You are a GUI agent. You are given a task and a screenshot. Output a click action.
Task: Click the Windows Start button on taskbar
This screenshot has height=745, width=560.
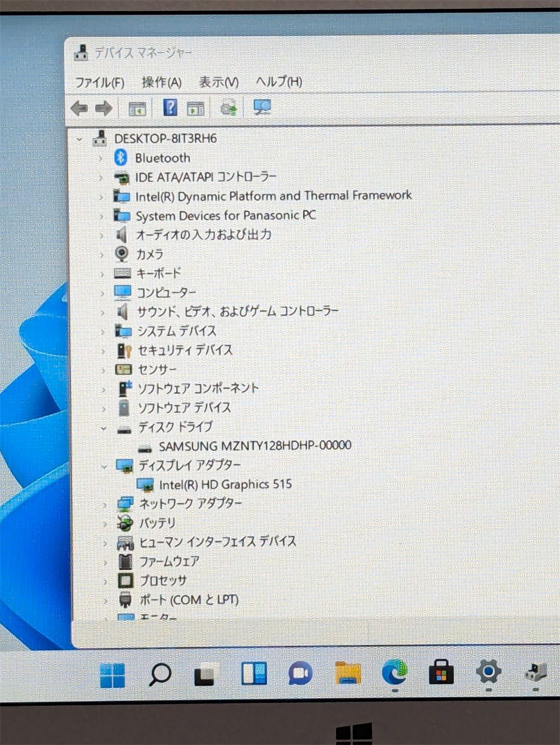pyautogui.click(x=113, y=675)
